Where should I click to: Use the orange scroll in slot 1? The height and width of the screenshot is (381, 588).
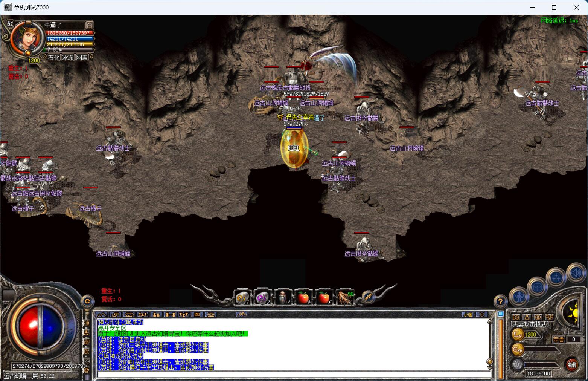[242, 298]
